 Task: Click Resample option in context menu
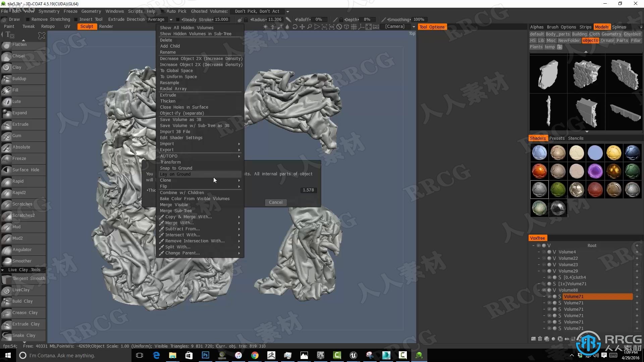click(169, 82)
